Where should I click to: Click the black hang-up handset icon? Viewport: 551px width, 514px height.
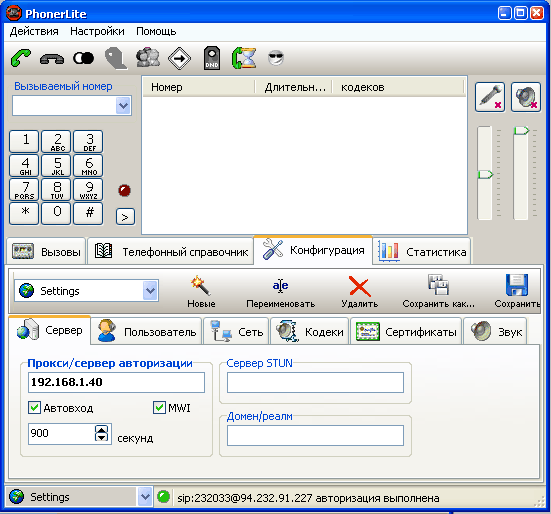click(52, 59)
